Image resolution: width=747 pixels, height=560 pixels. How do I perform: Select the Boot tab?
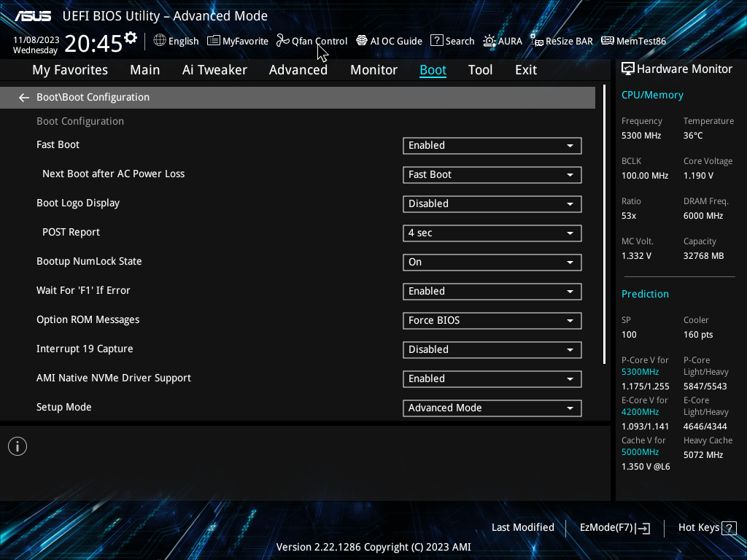click(433, 70)
